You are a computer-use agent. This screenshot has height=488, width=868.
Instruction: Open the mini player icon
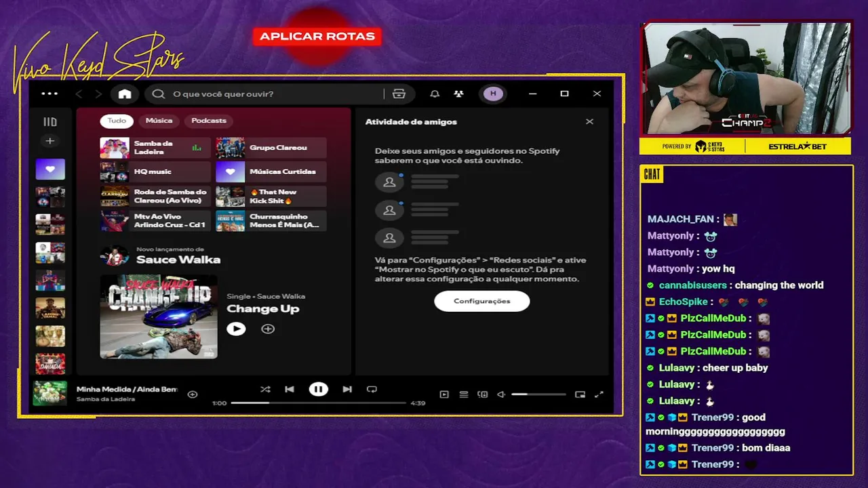coord(580,394)
